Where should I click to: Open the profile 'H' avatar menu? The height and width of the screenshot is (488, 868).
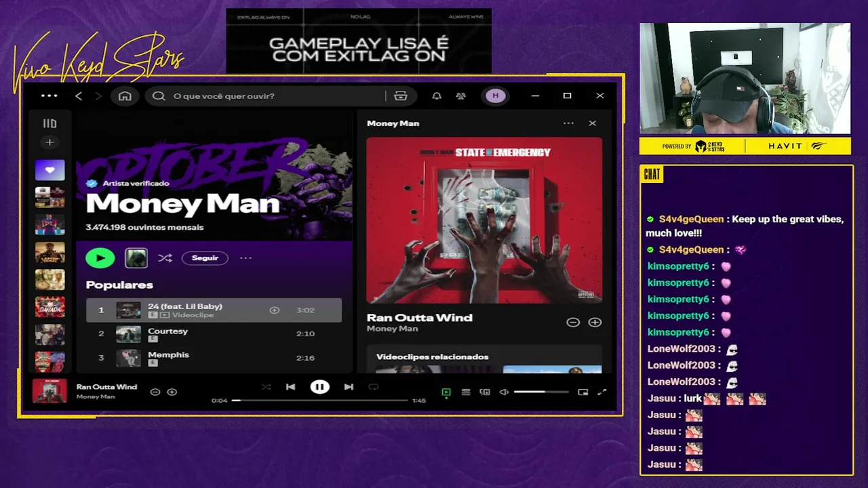495,96
